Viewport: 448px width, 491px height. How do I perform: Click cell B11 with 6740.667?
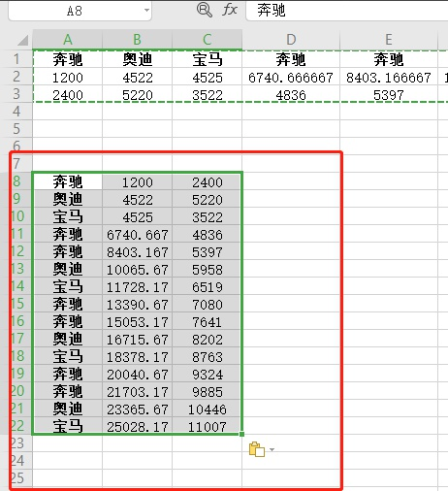(x=137, y=234)
